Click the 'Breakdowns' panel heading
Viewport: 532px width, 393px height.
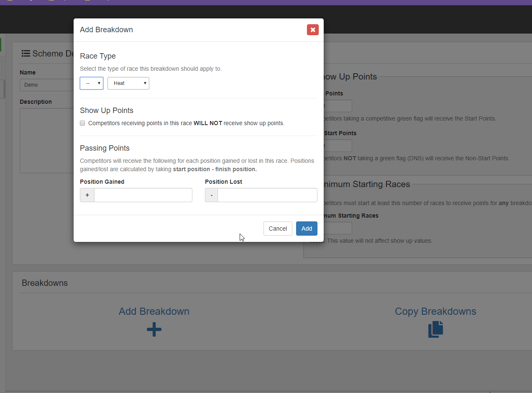click(45, 283)
